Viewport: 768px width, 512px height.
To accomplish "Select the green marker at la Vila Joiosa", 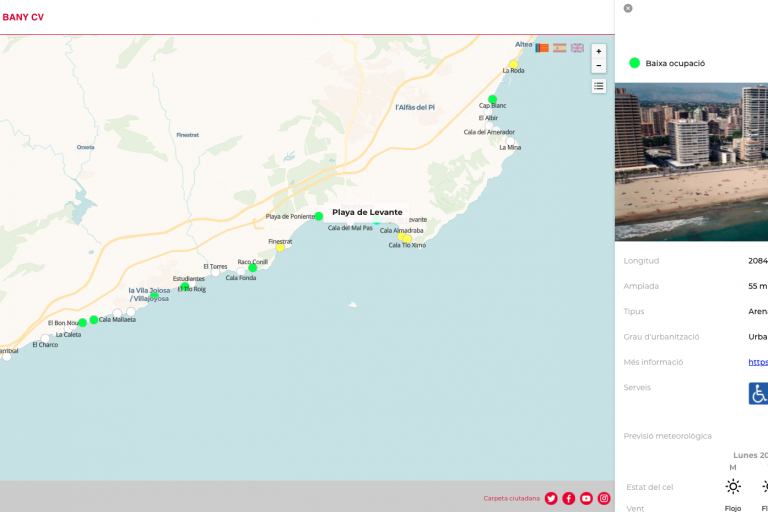I will coord(154,295).
